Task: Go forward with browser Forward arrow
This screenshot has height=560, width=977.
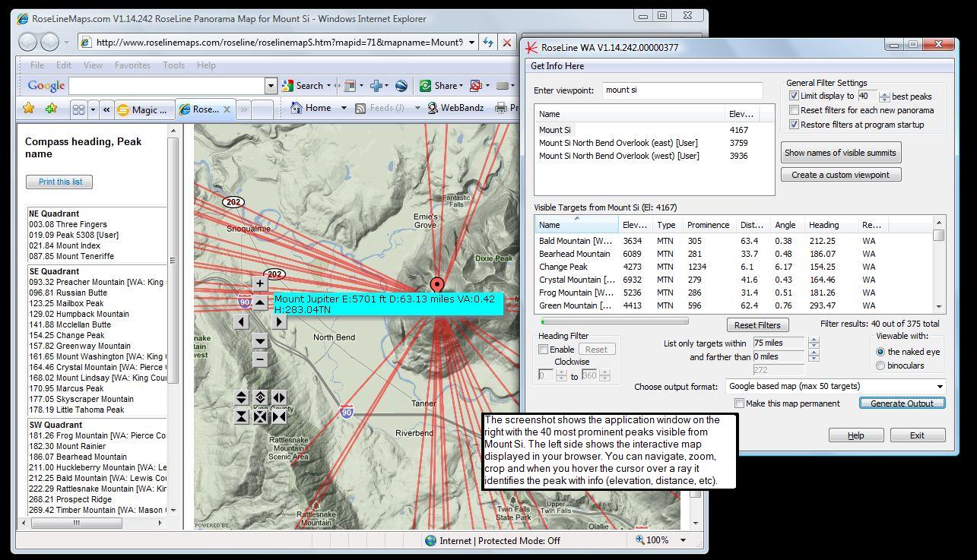Action: [x=49, y=43]
